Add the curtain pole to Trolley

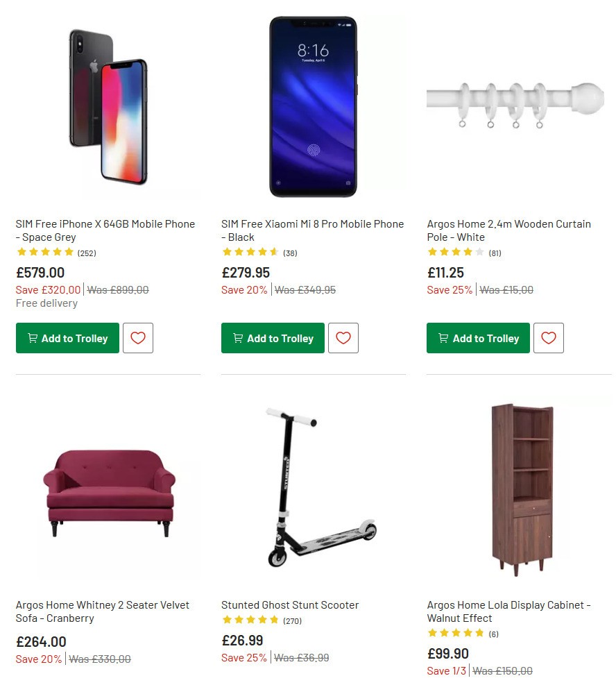pyautogui.click(x=478, y=338)
